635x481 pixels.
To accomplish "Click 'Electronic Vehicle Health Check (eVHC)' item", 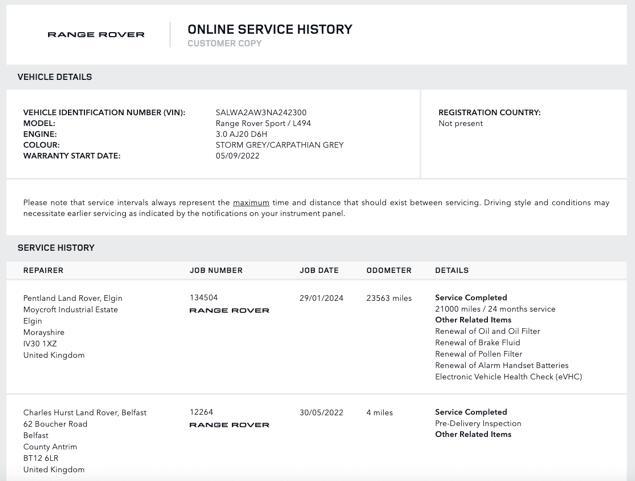I will (x=509, y=376).
